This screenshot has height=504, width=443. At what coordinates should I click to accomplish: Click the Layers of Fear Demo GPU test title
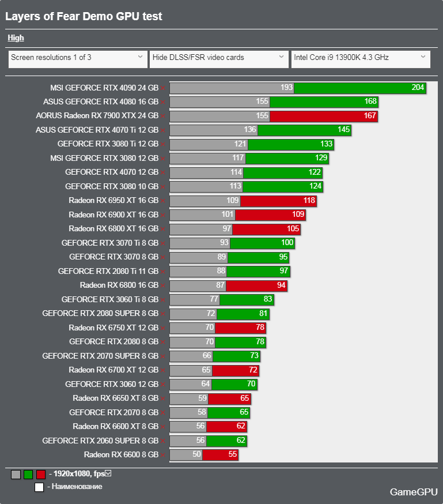click(x=84, y=16)
